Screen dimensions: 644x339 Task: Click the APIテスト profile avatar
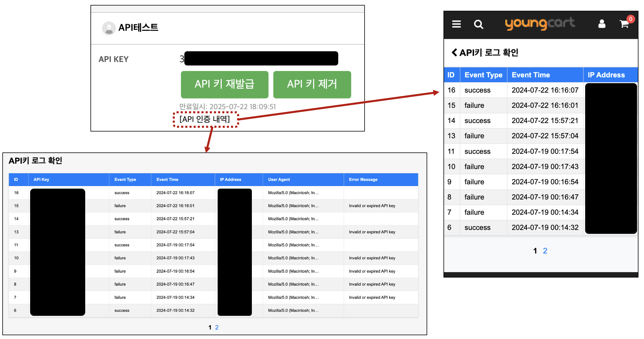click(x=109, y=28)
